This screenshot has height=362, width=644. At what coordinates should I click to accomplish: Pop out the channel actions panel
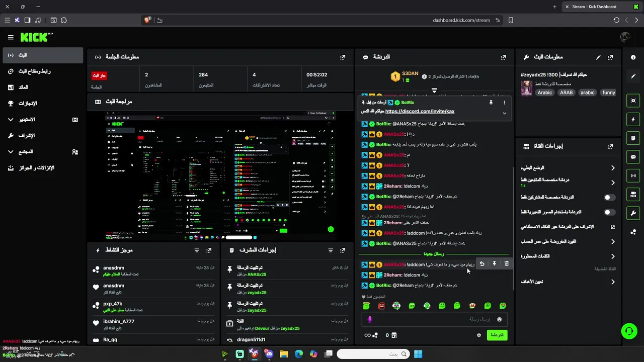point(610,146)
